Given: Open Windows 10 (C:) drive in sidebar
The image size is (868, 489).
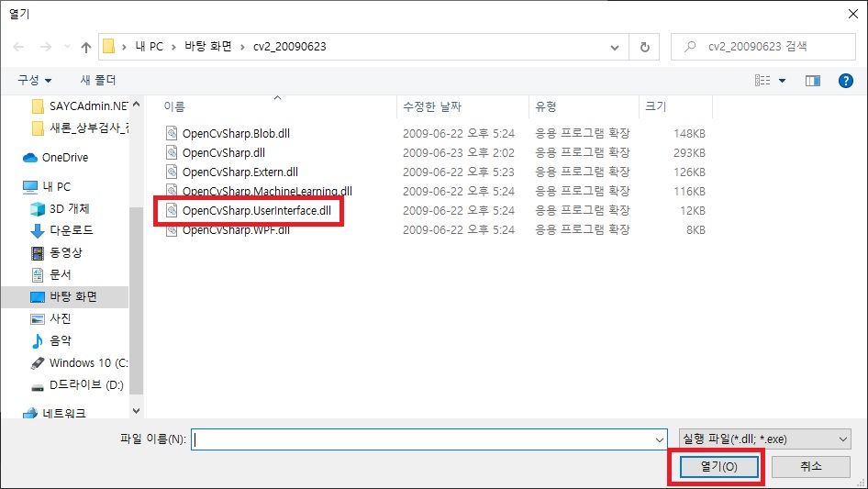Looking at the screenshot, I should 79,362.
